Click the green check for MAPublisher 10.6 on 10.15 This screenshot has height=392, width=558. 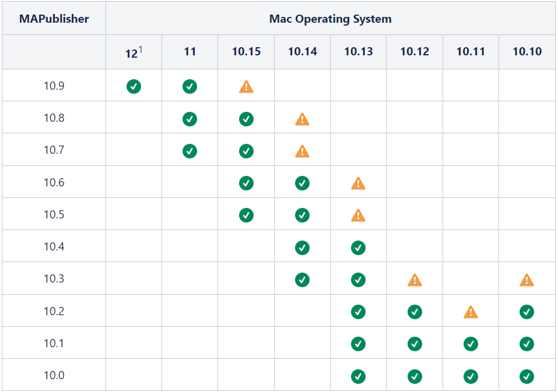[246, 183]
